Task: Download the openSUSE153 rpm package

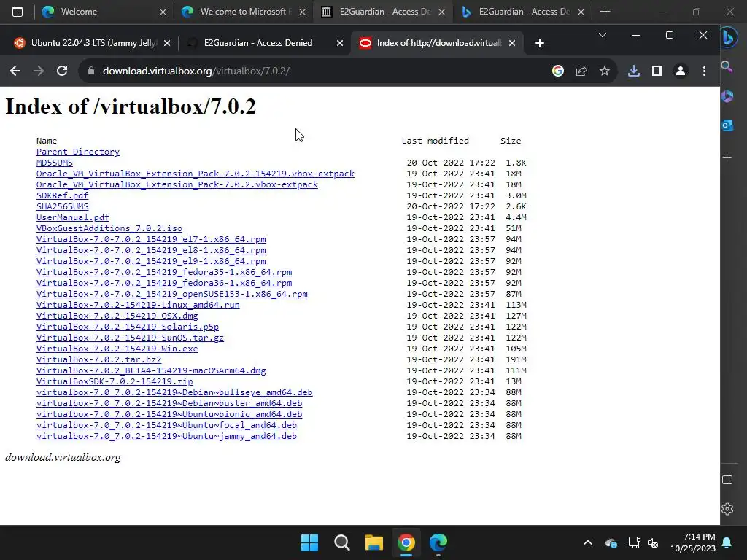Action: [x=172, y=294]
